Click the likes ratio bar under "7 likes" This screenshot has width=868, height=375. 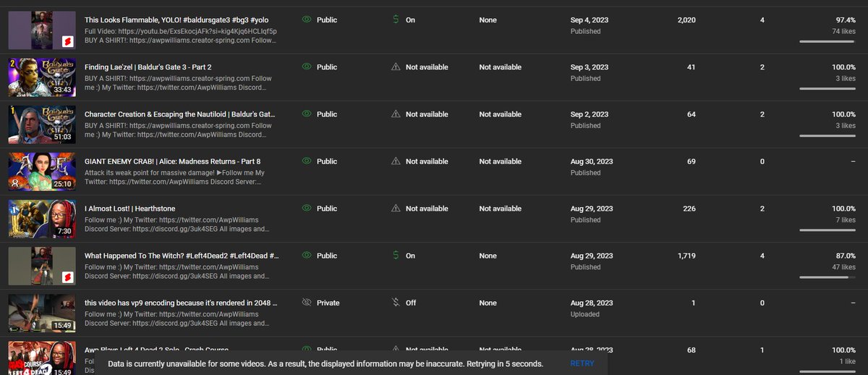827,229
